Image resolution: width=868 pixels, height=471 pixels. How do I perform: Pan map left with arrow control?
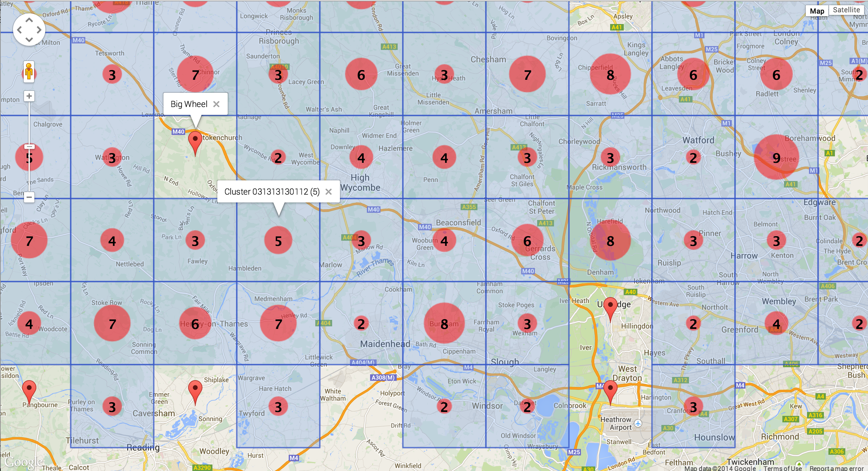(19, 30)
